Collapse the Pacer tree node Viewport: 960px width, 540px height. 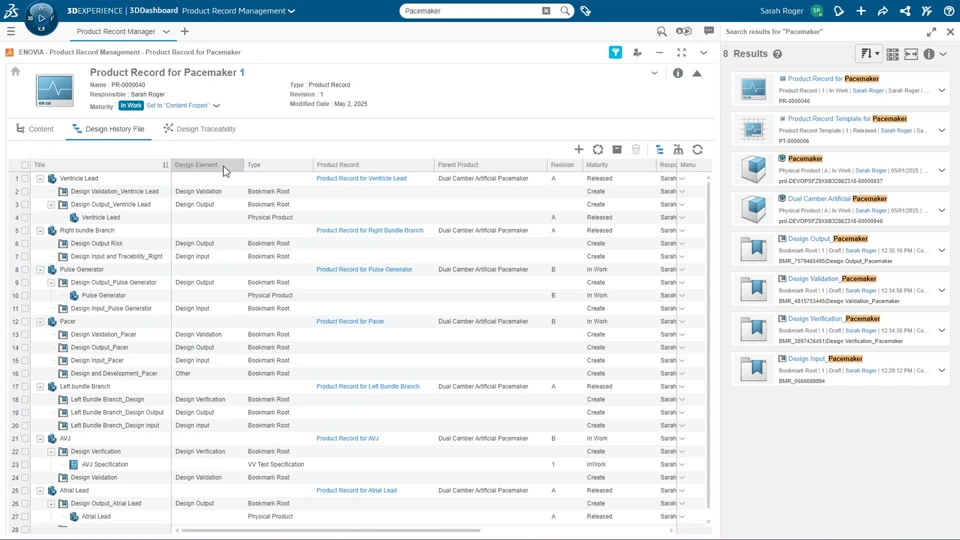40,321
